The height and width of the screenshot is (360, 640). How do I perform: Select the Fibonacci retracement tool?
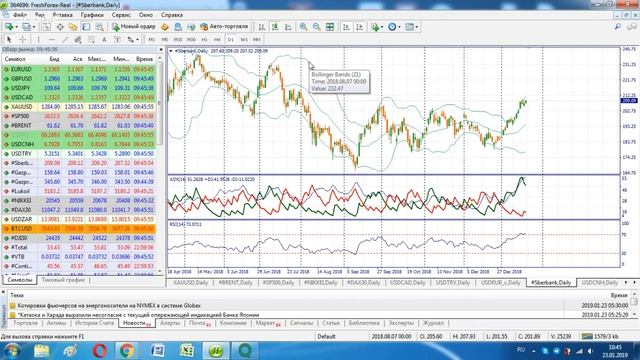coord(91,40)
